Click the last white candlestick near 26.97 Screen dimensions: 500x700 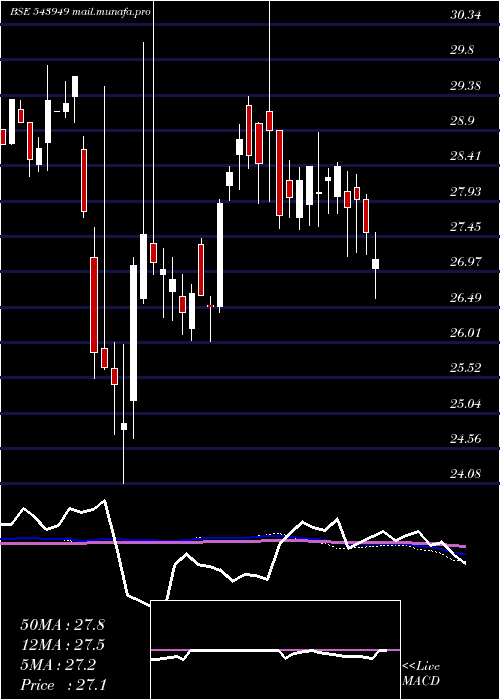click(x=375, y=264)
